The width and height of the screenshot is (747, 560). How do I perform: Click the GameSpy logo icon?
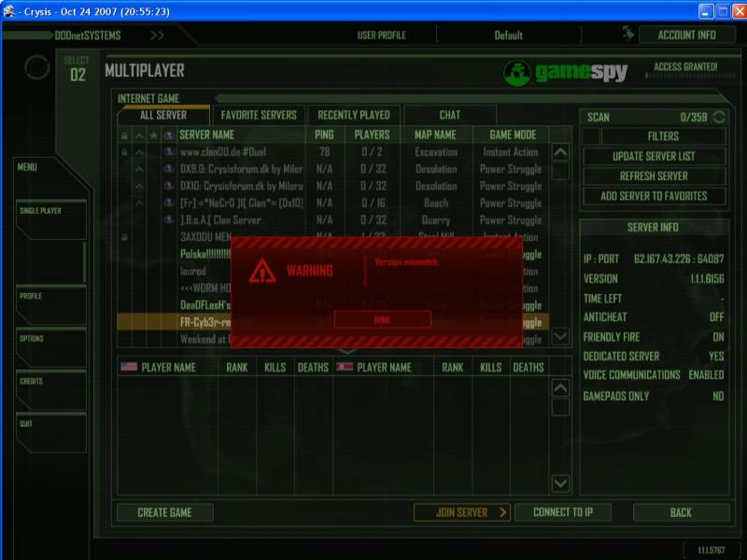pos(516,73)
